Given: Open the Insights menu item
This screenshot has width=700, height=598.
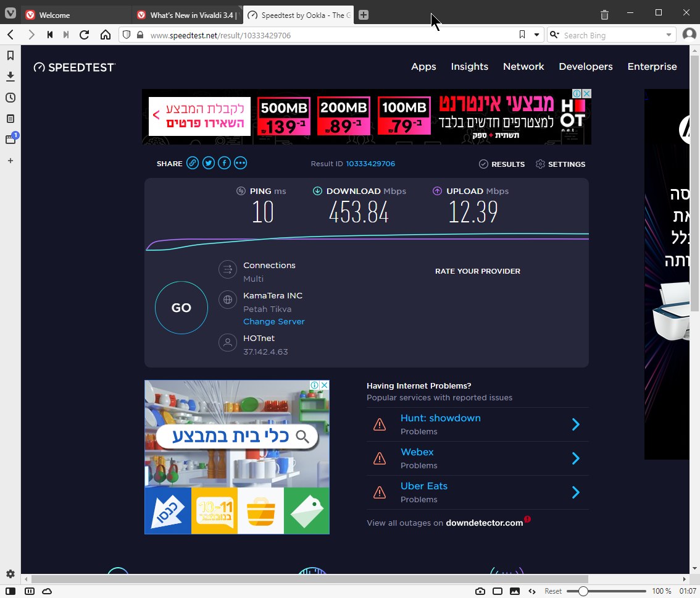Looking at the screenshot, I should (x=469, y=67).
